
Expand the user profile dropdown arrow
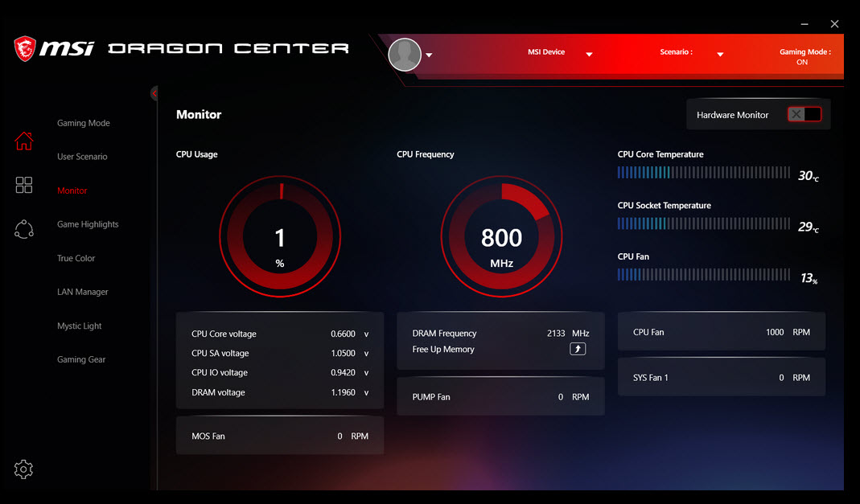[429, 55]
